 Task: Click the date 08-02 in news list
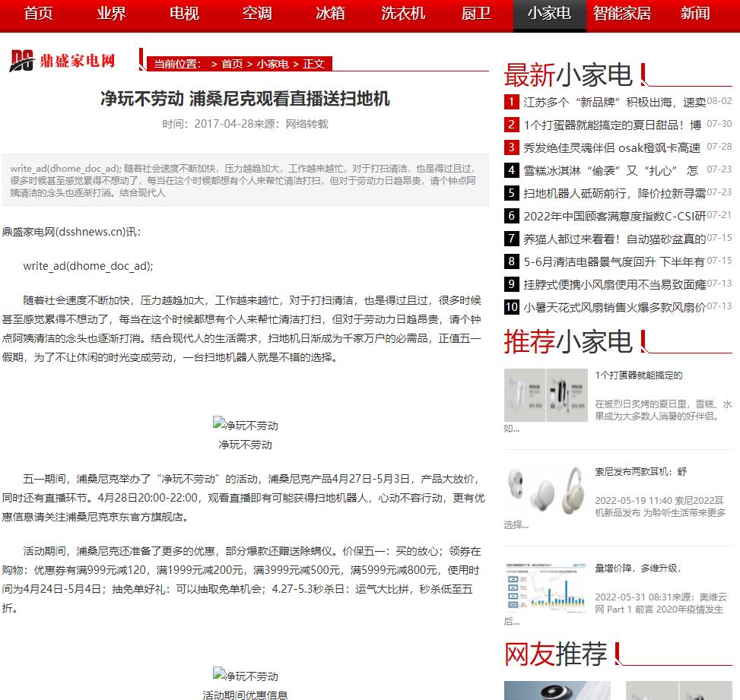(x=719, y=101)
